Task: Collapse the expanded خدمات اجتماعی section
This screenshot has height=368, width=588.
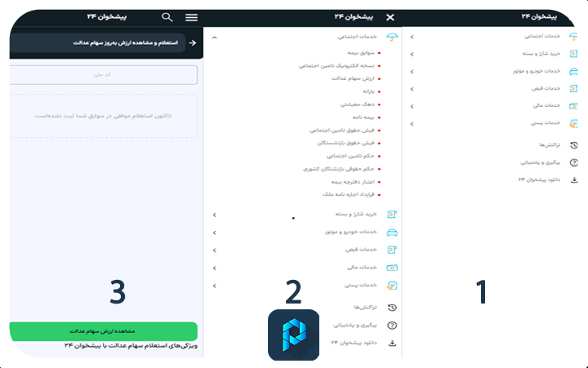Action: pos(214,37)
